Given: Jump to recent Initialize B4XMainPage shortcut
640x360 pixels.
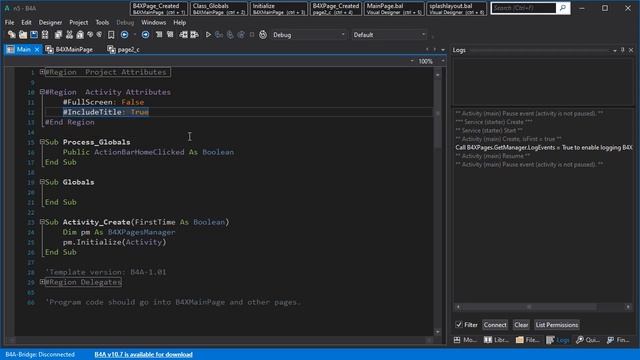Looking at the screenshot, I should [279, 9].
